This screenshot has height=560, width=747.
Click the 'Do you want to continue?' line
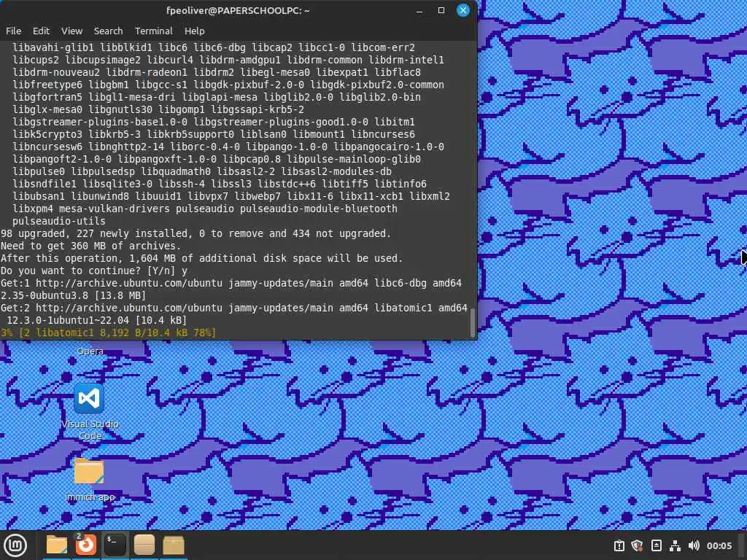tap(94, 271)
